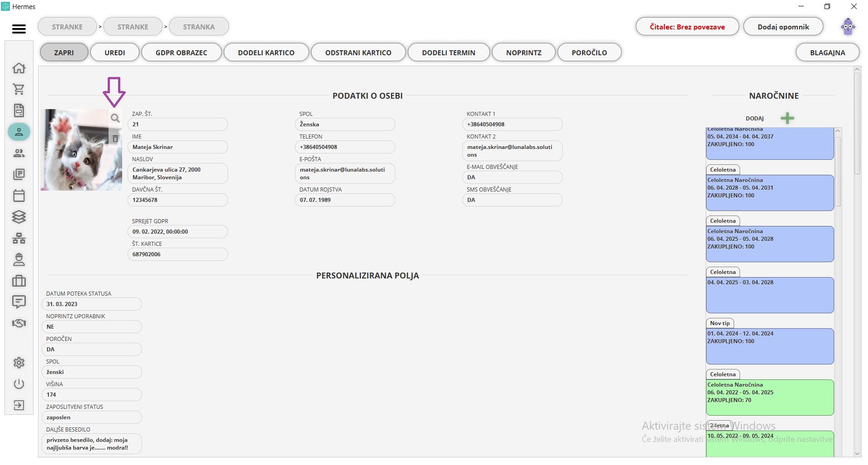Viewport: 868px width, 465px height.
Task: Open subscription card 01. 04. 2024 - 12. 04. 2024
Action: point(770,346)
